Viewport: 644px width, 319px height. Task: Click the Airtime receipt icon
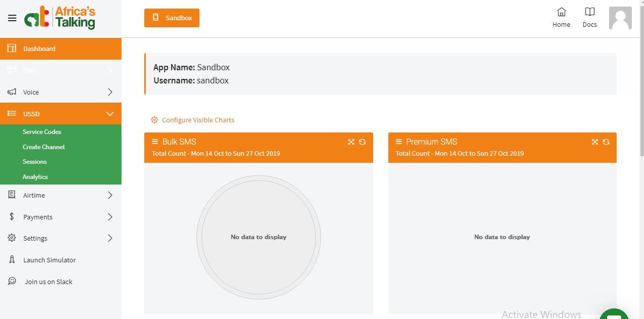pos(12,195)
